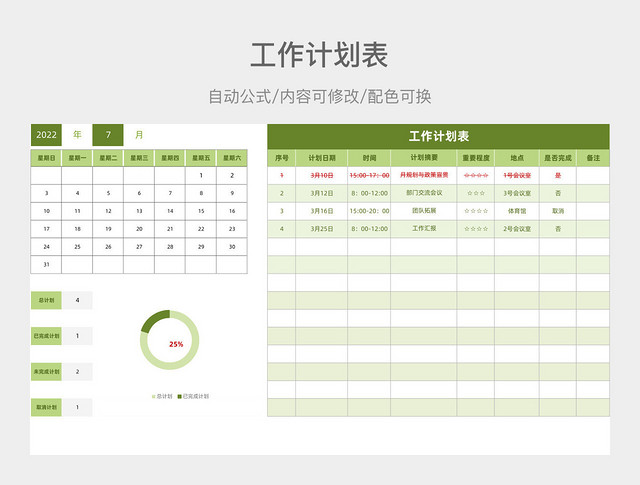Viewport: 640px width, 485px height.
Task: Select the 2号会议室 location cell
Action: [517, 229]
